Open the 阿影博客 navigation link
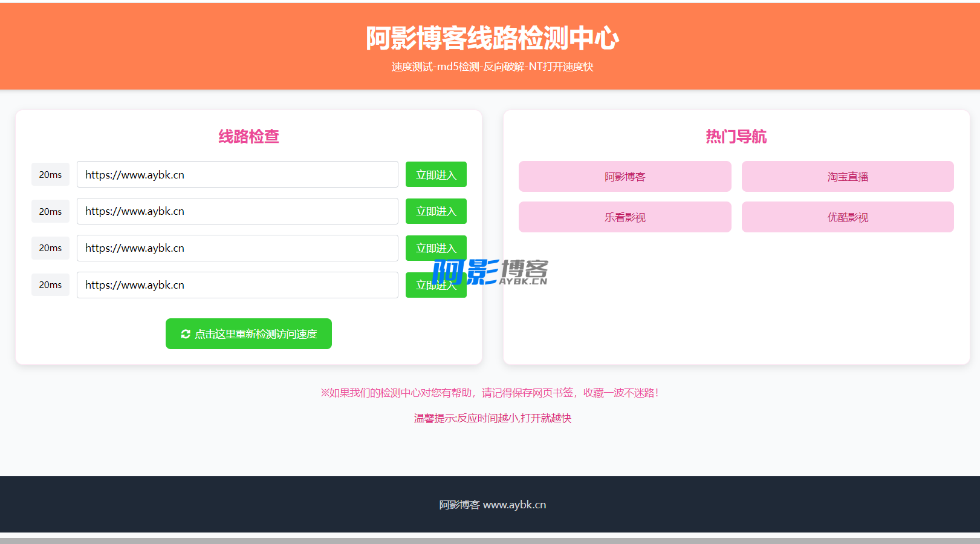The height and width of the screenshot is (544, 980). coord(625,177)
